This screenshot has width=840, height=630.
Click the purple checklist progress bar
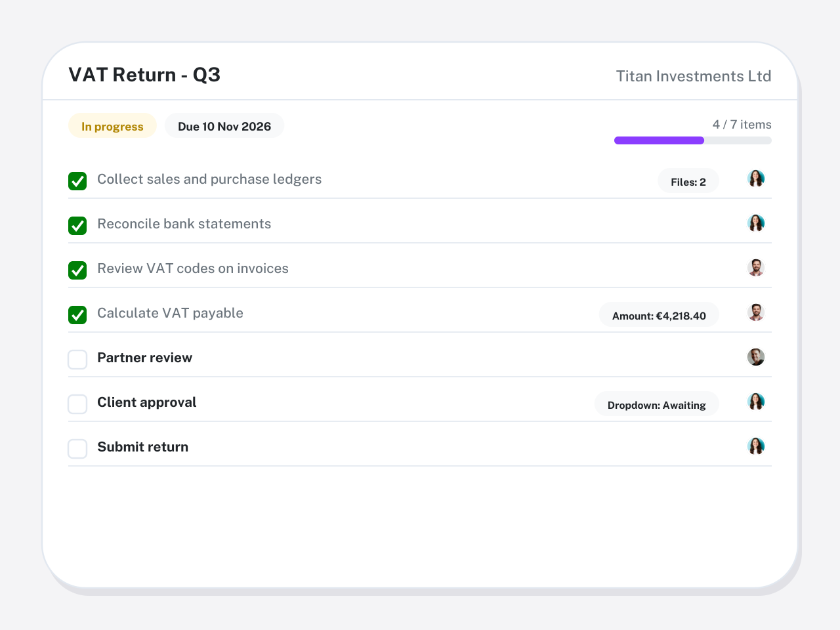693,140
